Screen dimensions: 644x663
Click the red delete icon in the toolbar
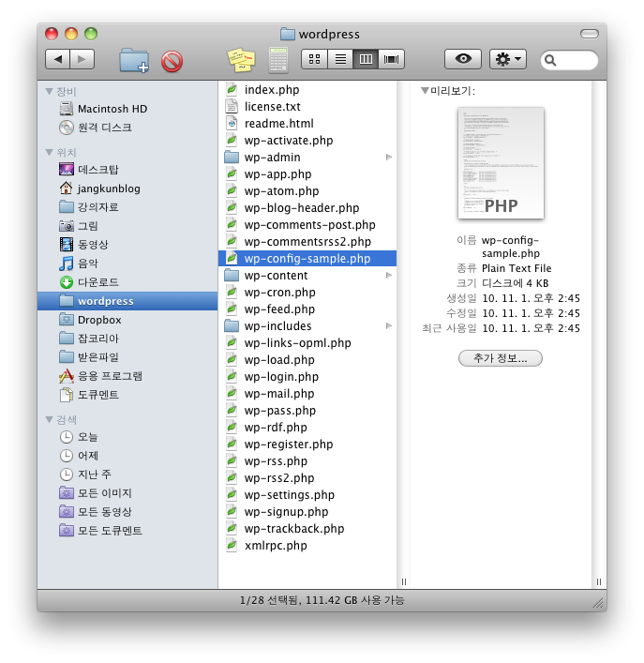click(x=172, y=62)
